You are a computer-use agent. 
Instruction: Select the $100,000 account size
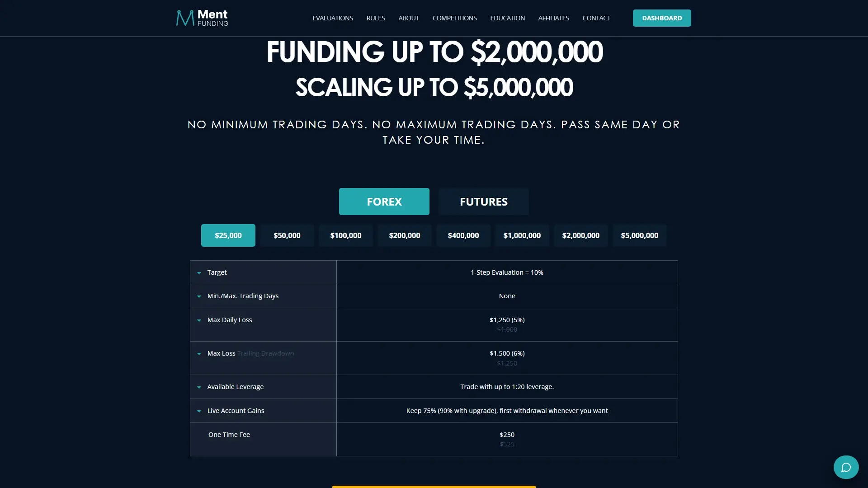[x=345, y=235]
